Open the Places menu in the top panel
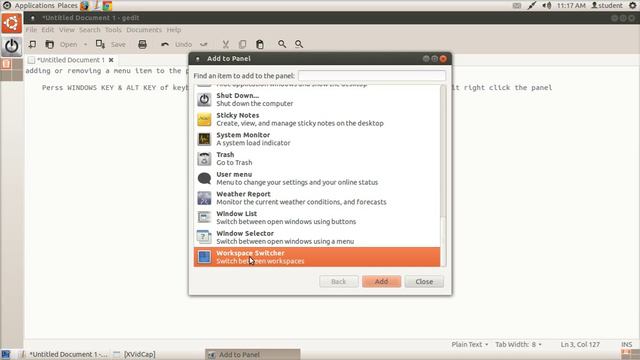640x360 pixels. [67, 5]
